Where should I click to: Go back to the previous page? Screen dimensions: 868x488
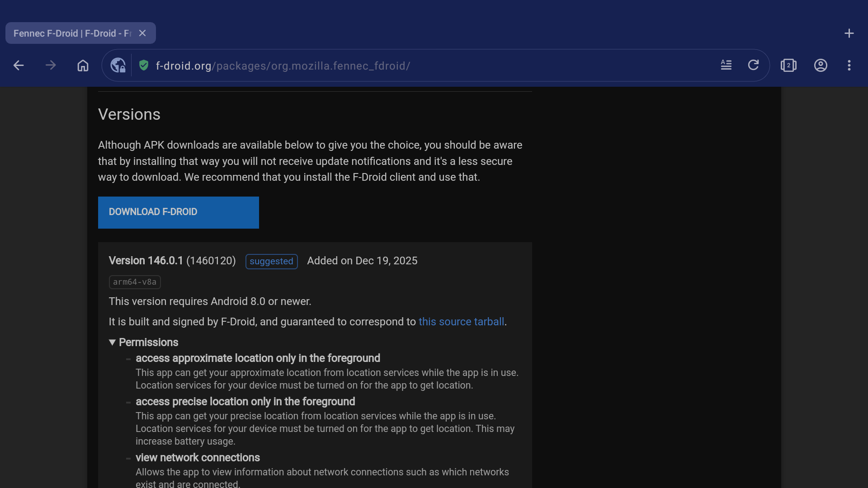click(19, 66)
